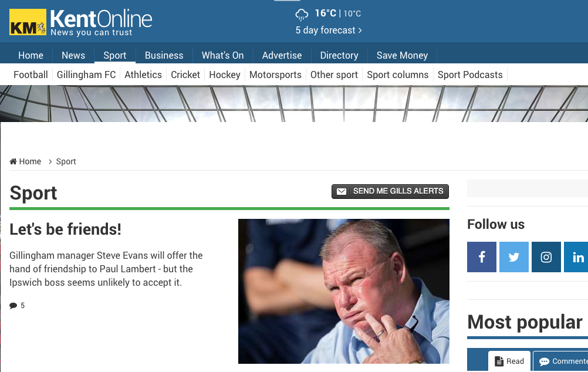Open the Instagram follow icon
Image resolution: width=588 pixels, height=372 pixels.
pos(546,257)
